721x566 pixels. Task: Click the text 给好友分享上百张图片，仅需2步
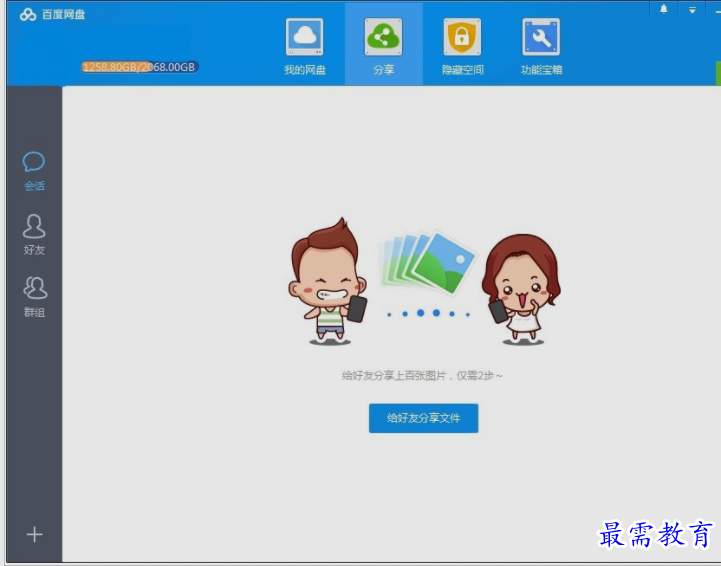tap(422, 376)
